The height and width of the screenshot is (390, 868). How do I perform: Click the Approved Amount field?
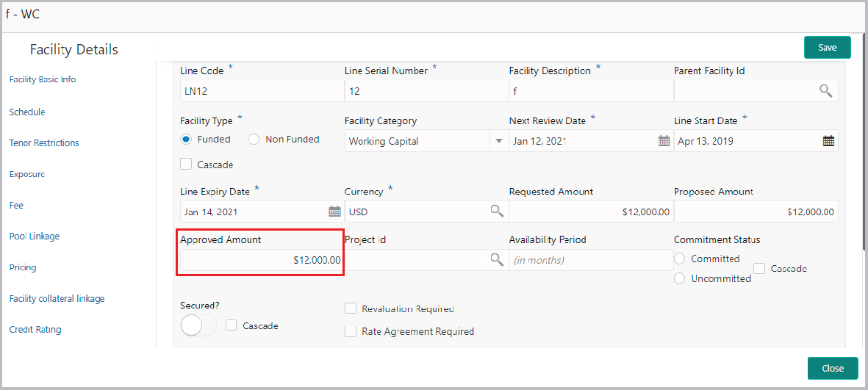[x=261, y=260]
